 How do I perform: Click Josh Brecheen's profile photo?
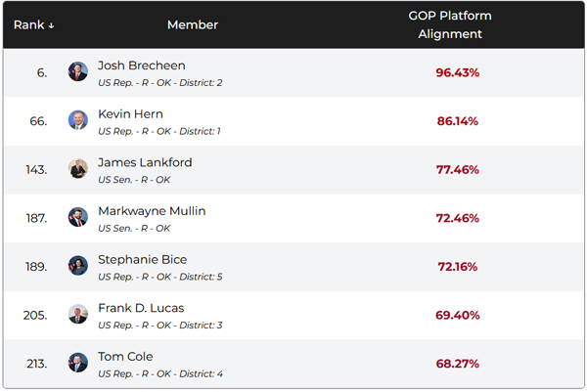pyautogui.click(x=78, y=72)
